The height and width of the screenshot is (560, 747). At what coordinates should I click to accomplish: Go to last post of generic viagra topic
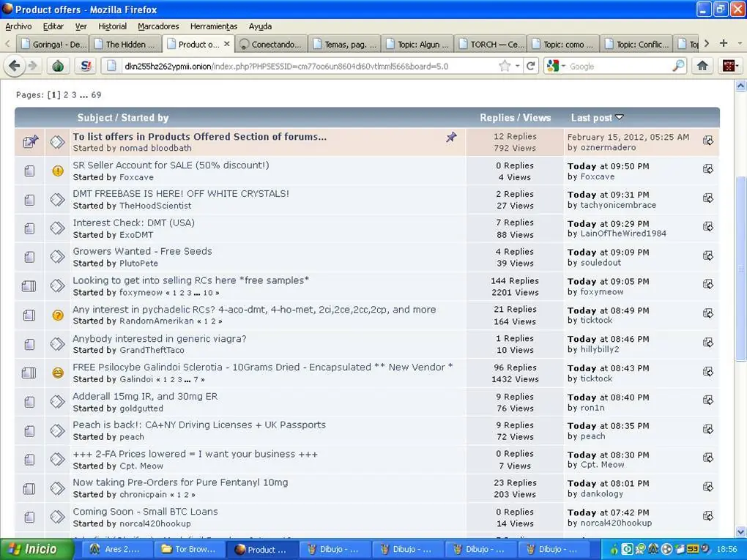(x=708, y=343)
